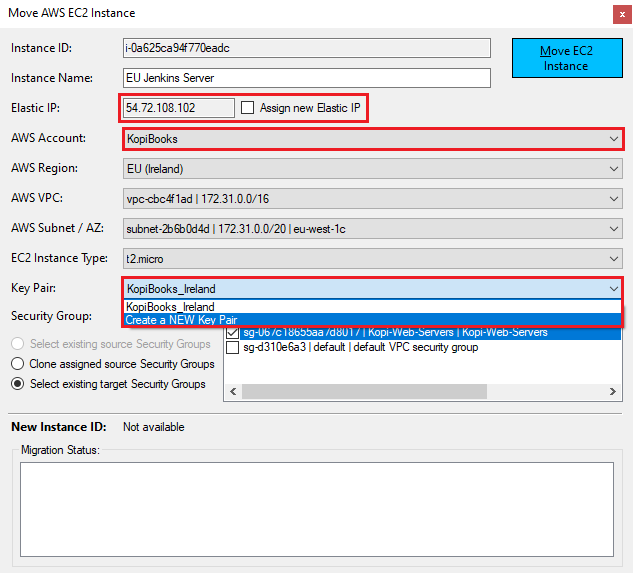
Task: Expand the AWS VPC dropdown
Action: (x=373, y=199)
